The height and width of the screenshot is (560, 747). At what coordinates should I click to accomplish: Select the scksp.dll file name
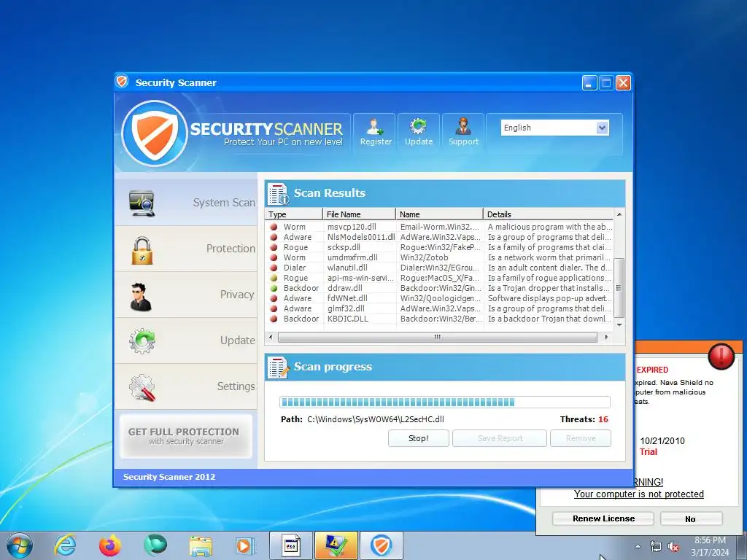coord(344,248)
